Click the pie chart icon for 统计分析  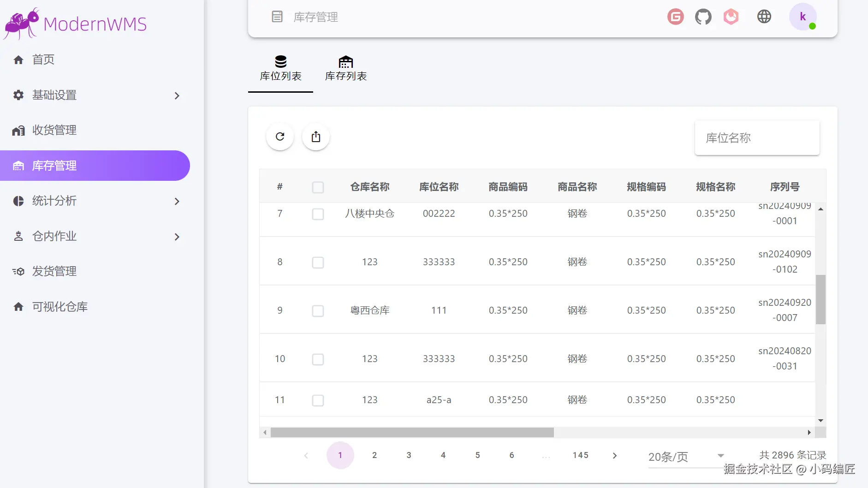[18, 201]
